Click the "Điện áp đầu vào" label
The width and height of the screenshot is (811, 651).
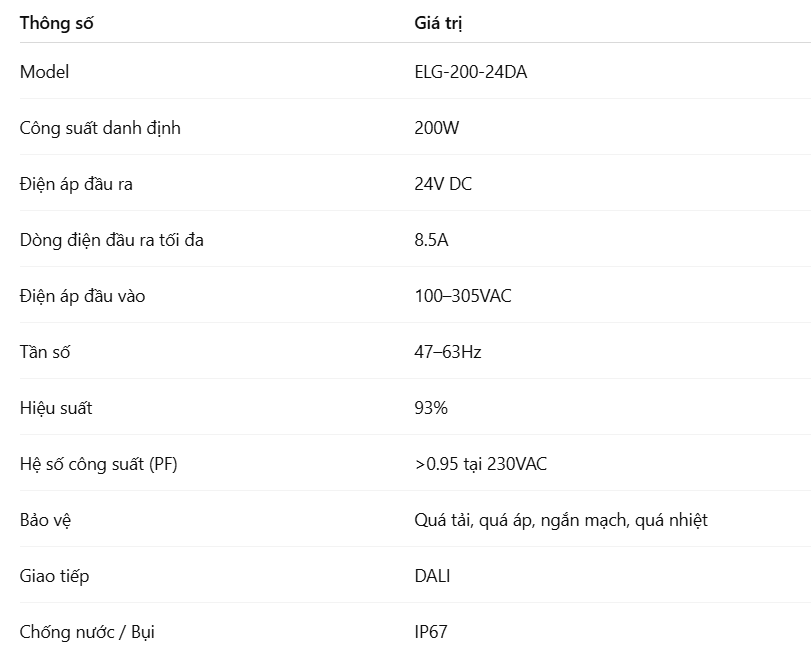(82, 296)
